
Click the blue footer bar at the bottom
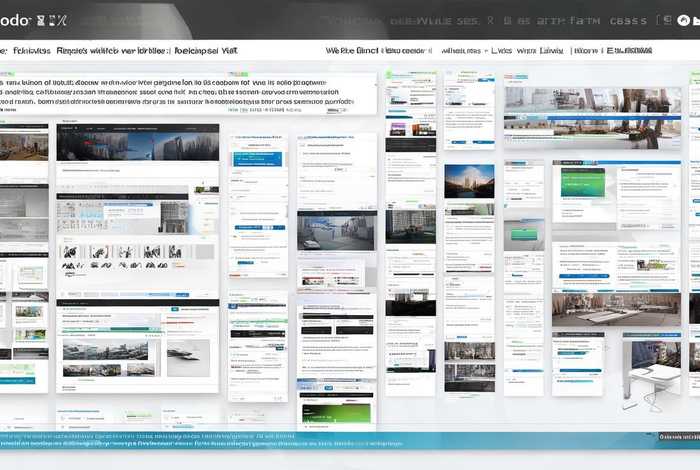350,440
